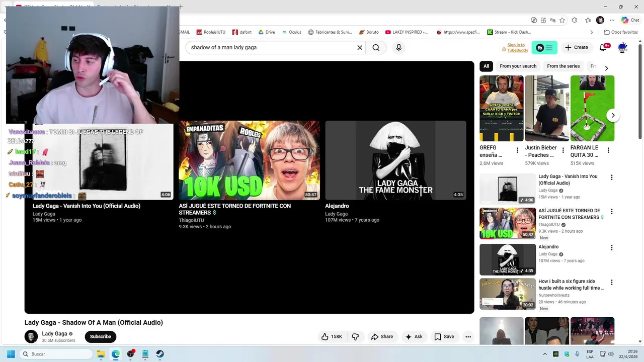Open Boruto bookmark
This screenshot has width=644, height=362.
[x=369, y=32]
